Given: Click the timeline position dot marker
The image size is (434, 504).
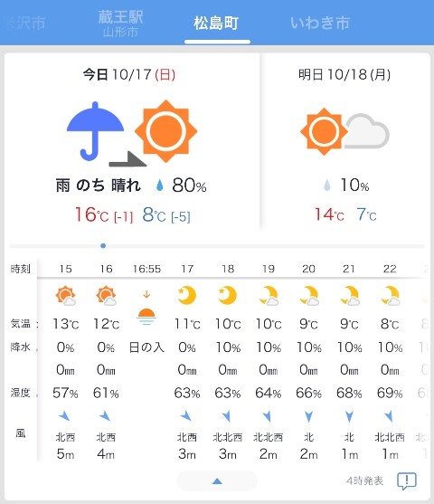Looking at the screenshot, I should click(103, 246).
